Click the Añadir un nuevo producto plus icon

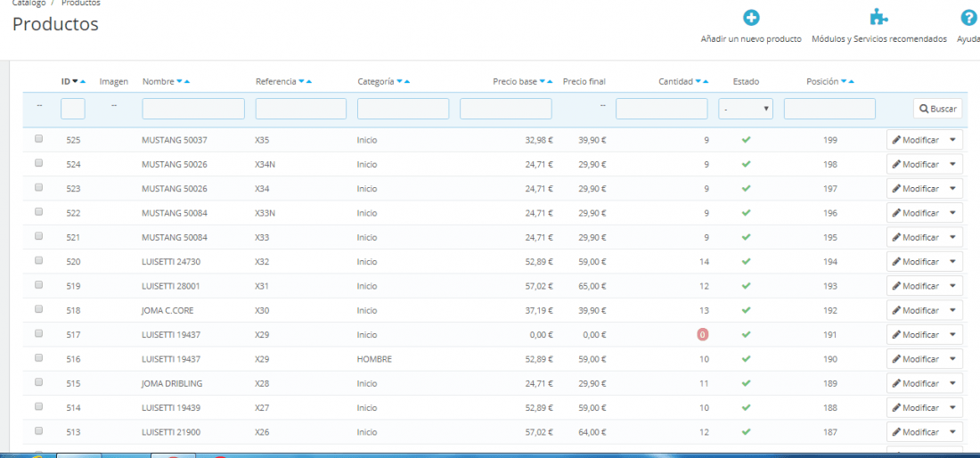751,18
